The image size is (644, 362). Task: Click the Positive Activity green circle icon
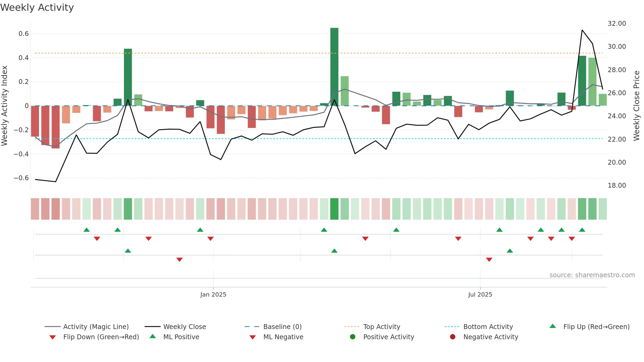click(x=353, y=337)
